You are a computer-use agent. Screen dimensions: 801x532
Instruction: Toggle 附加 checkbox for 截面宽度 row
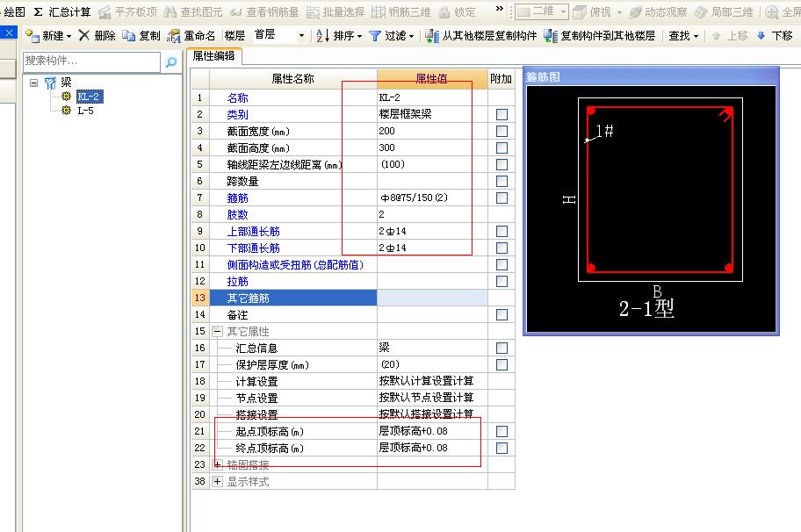502,131
